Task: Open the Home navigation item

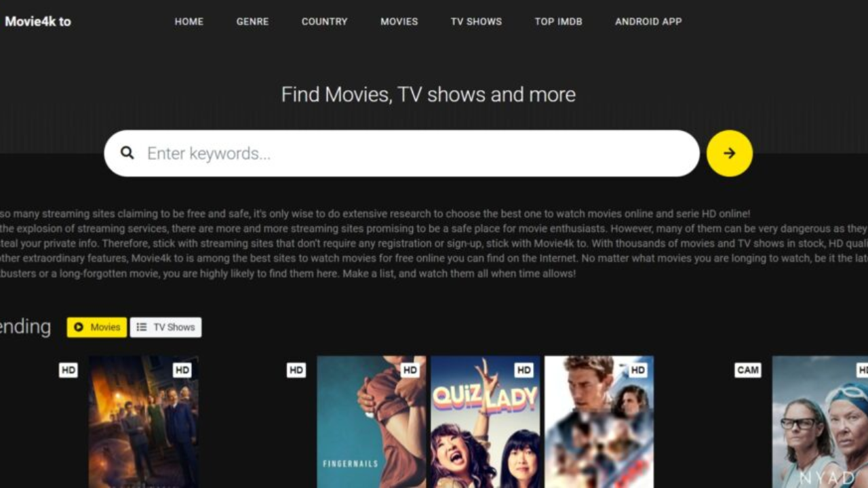Action: (x=189, y=22)
